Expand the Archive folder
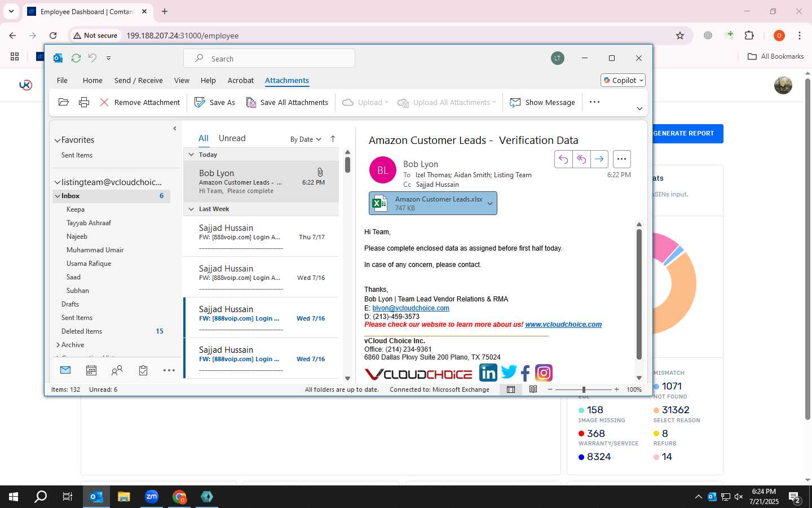 tap(58, 345)
